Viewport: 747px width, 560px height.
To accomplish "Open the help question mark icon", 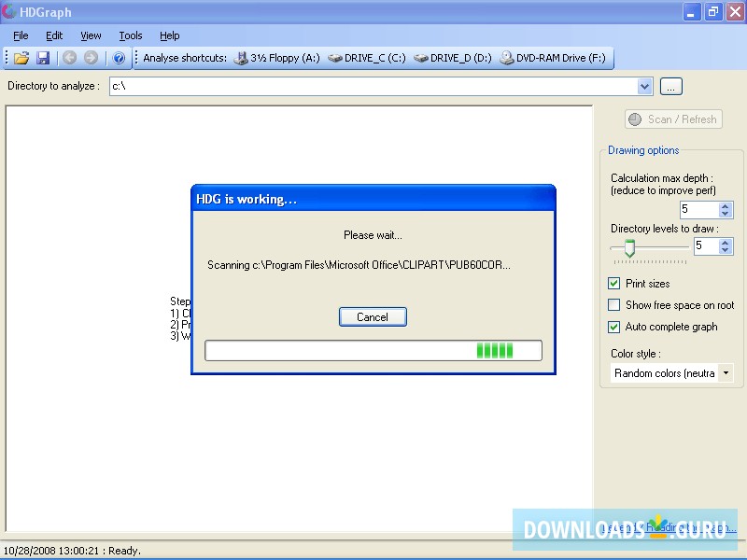I will click(119, 58).
